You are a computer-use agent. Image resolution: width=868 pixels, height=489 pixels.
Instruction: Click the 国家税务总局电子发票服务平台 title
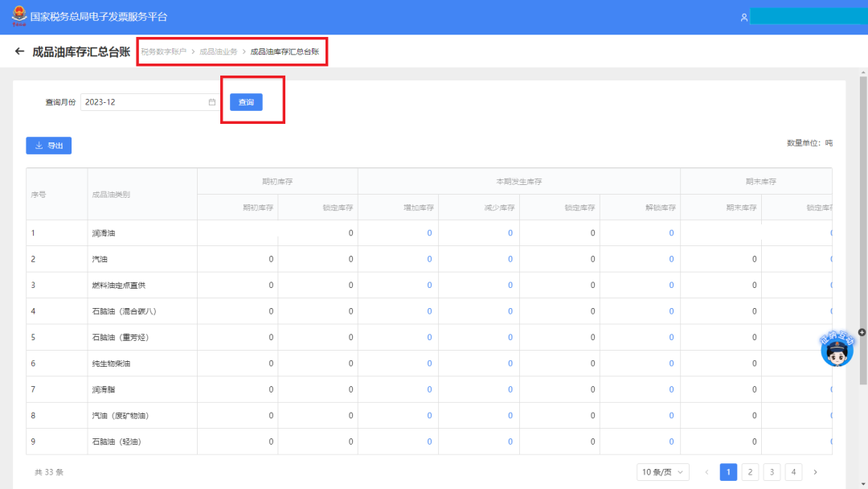[99, 17]
